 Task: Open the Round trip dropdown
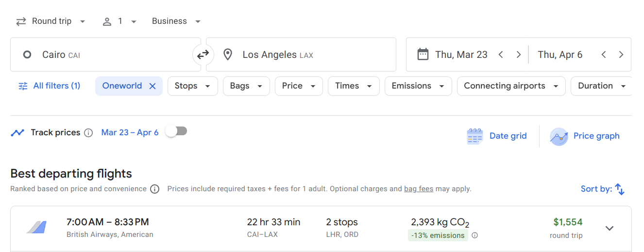(x=51, y=21)
